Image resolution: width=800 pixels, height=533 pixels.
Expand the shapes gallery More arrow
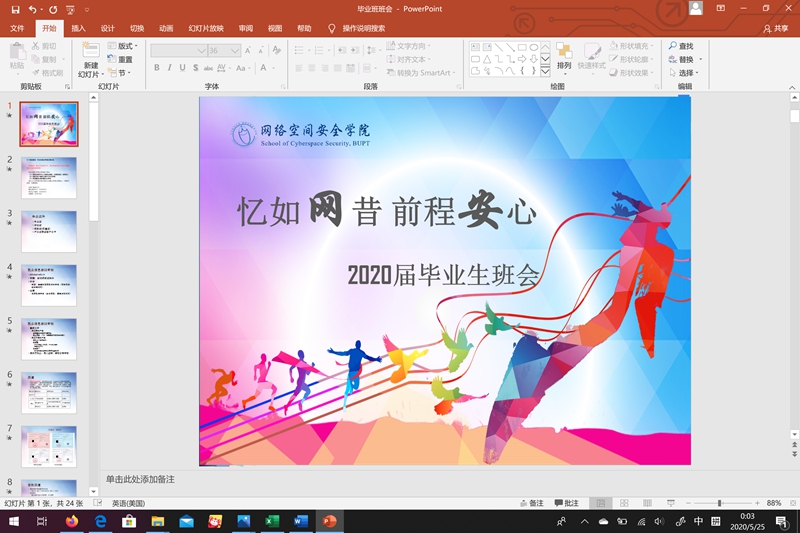[x=545, y=71]
